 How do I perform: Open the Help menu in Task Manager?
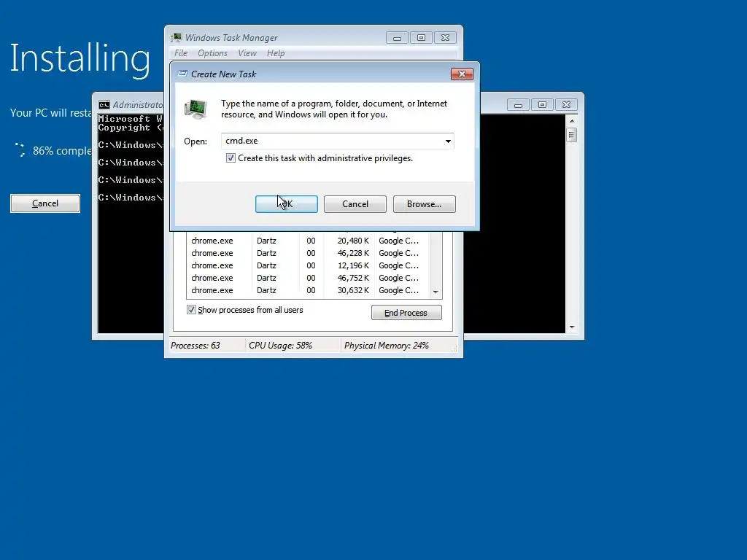click(x=276, y=53)
